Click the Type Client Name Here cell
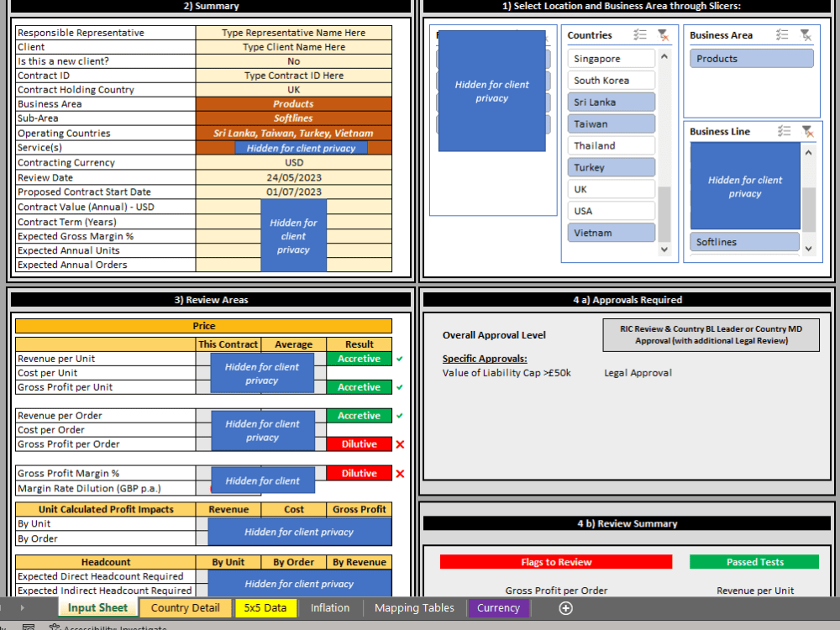The height and width of the screenshot is (630, 840). tap(293, 46)
